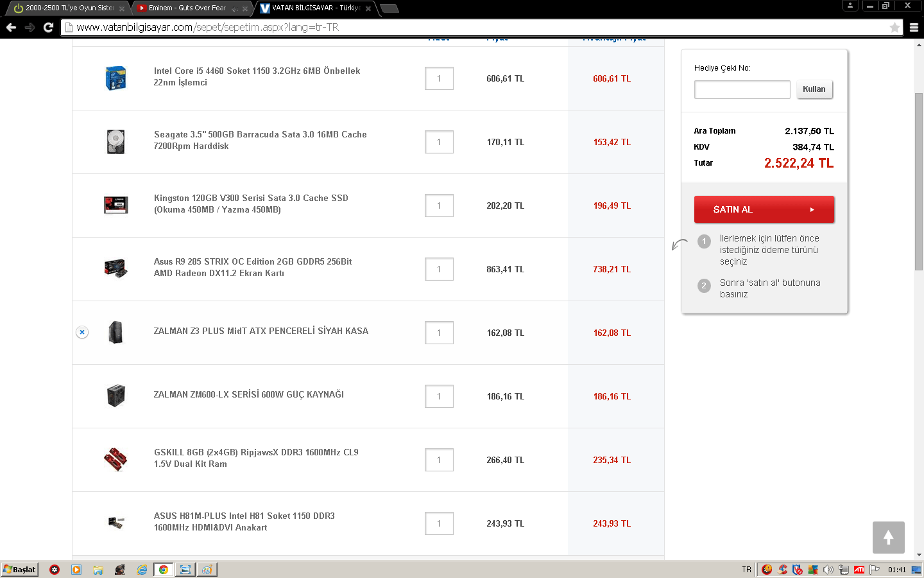924x578 pixels.
Task: Open GSKILL 8GB RipjawsX RAM link
Action: click(256, 458)
